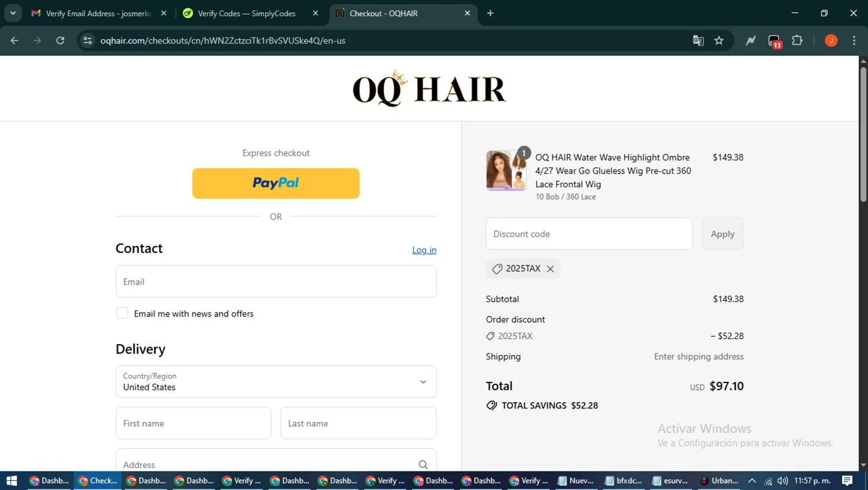Open the Extensions puzzle-piece menu

tap(797, 40)
